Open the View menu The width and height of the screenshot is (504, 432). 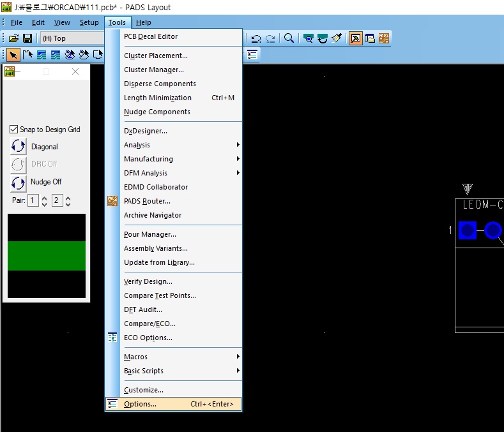coord(62,22)
